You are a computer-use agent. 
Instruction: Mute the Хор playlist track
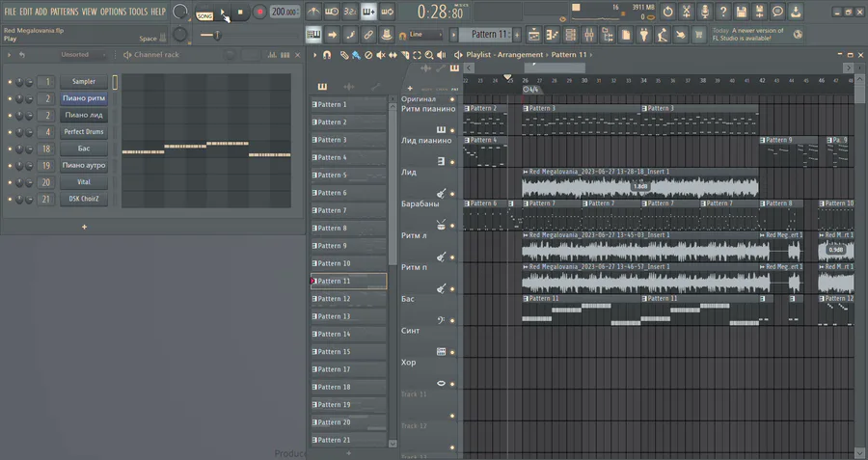(452, 384)
